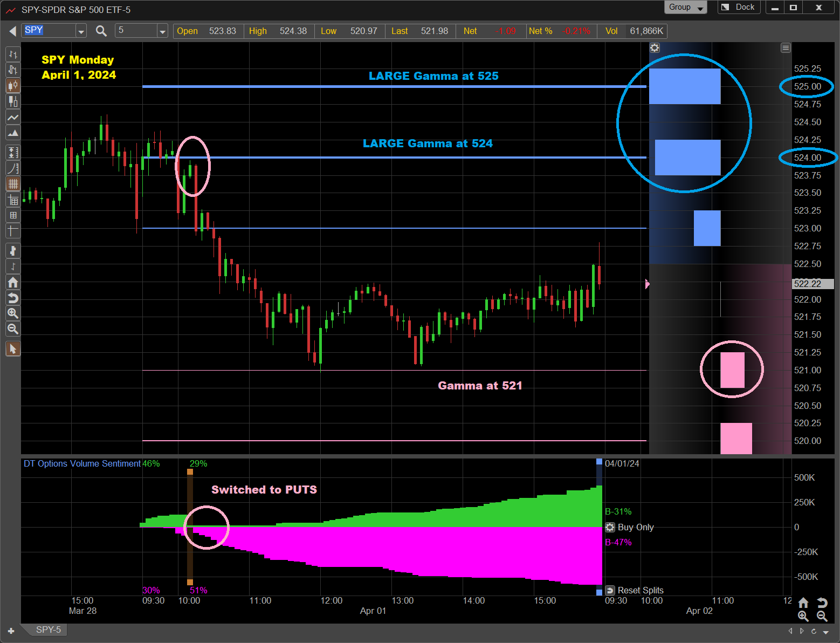
Task: Zoom out using left toolbar magnifier minus
Action: pos(13,329)
